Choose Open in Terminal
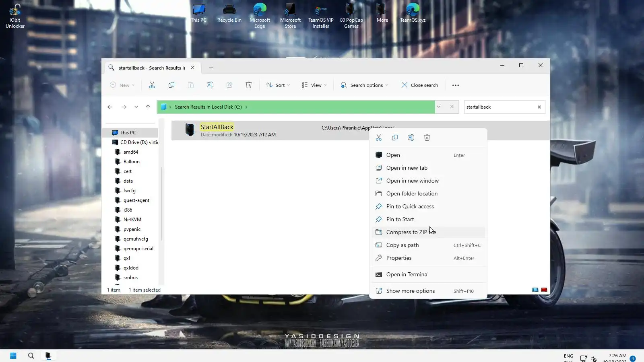 pos(428,274)
